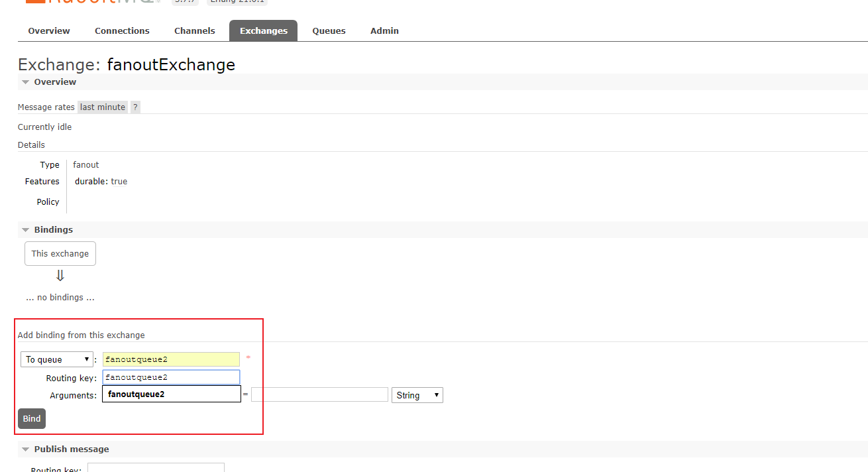
Task: Click the 'Currently idle' status text
Action: pos(45,127)
